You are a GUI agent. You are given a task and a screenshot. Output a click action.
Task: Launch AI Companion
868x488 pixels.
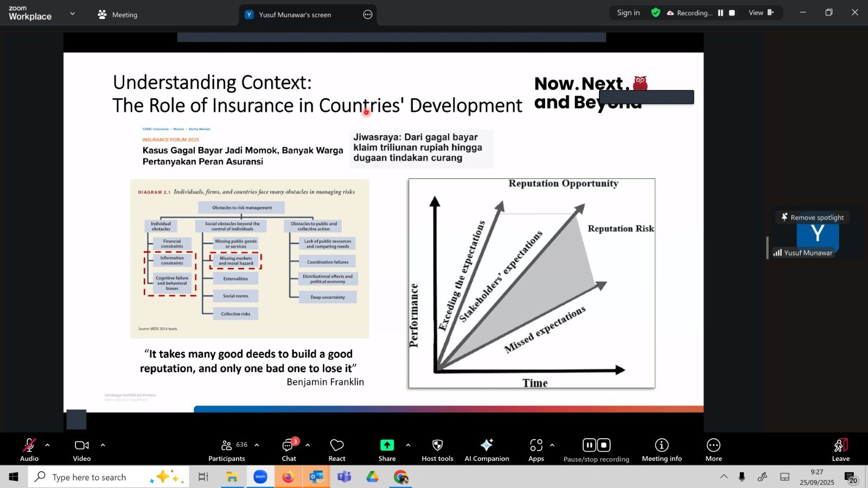coord(487,450)
